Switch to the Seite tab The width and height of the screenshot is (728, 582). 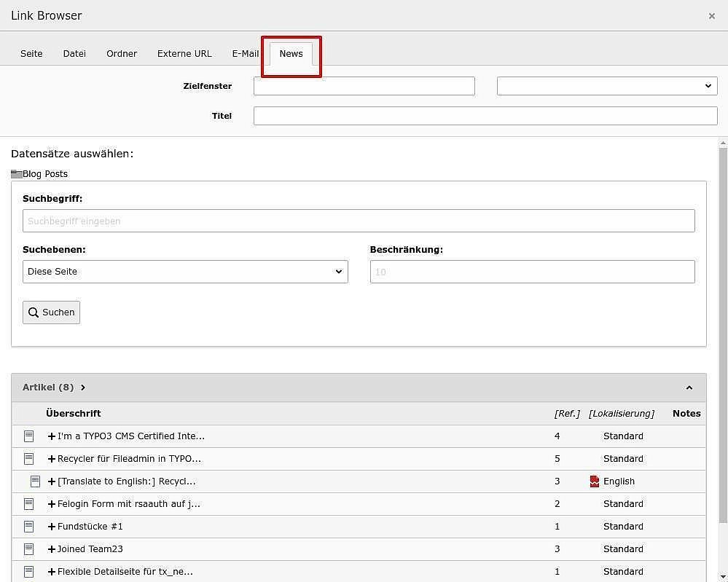(31, 53)
